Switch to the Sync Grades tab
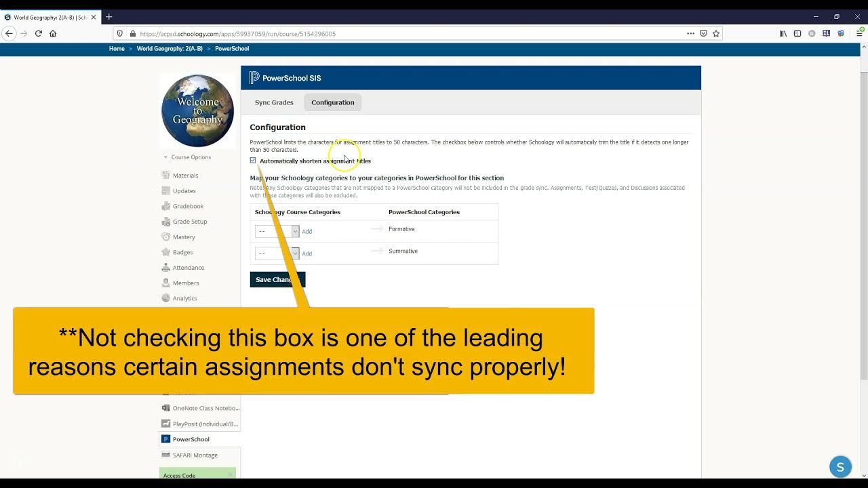The image size is (868, 488). point(274,102)
